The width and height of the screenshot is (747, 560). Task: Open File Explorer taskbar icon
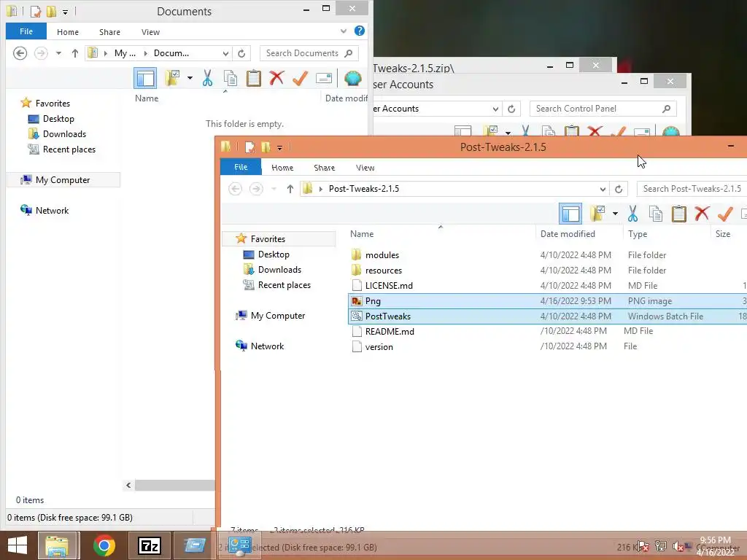[57, 545]
